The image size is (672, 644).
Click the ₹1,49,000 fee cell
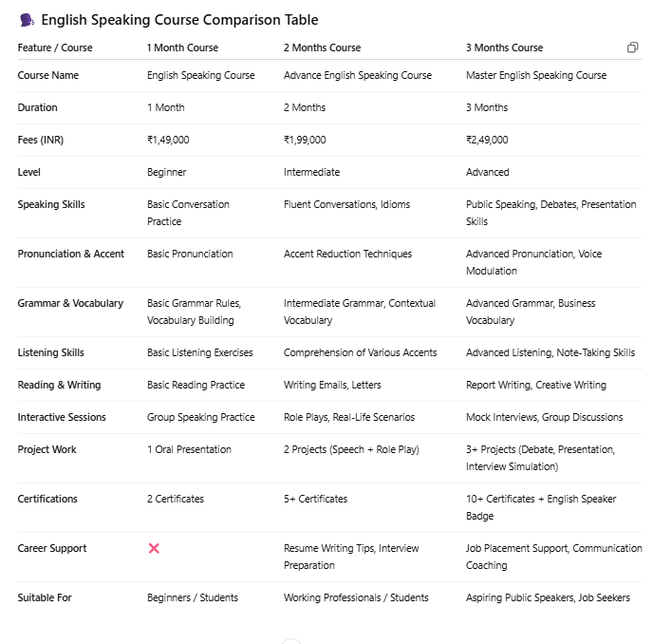point(168,140)
